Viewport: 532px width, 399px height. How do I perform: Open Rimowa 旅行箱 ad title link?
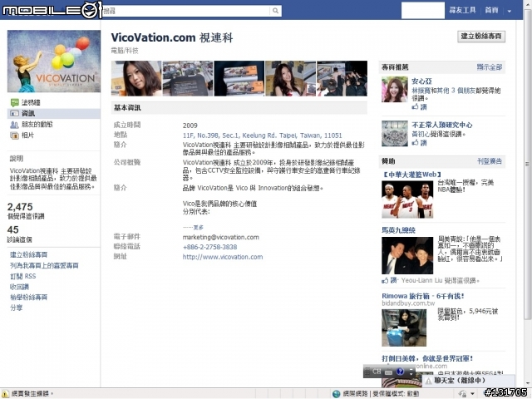(x=423, y=296)
